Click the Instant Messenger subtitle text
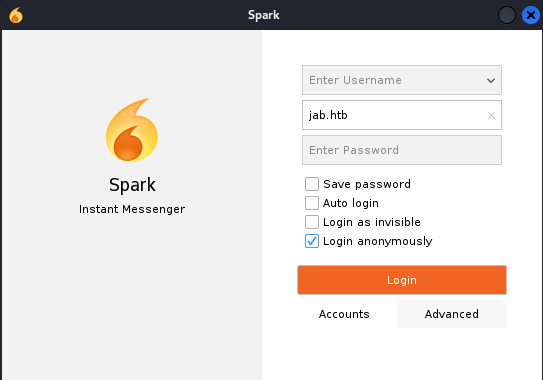 pos(132,209)
